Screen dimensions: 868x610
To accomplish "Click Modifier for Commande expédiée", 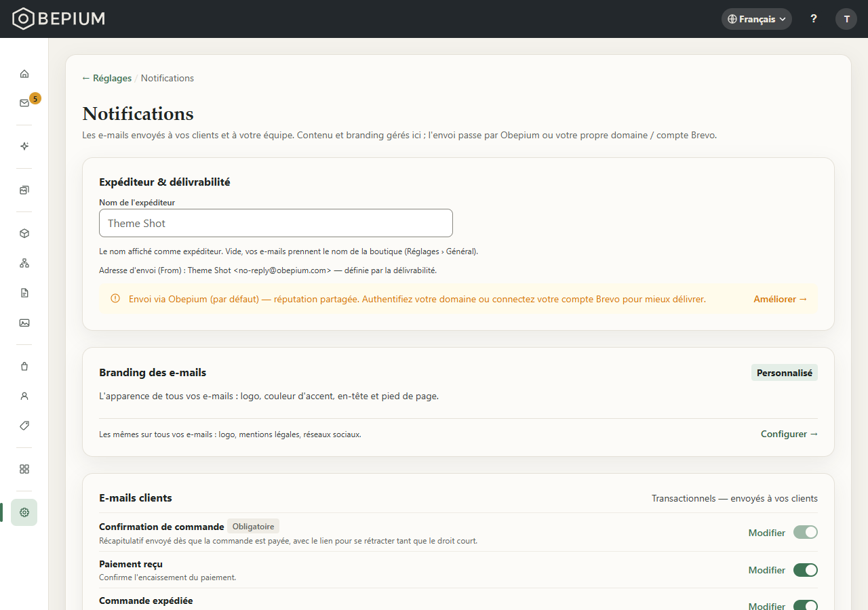I will (767, 606).
